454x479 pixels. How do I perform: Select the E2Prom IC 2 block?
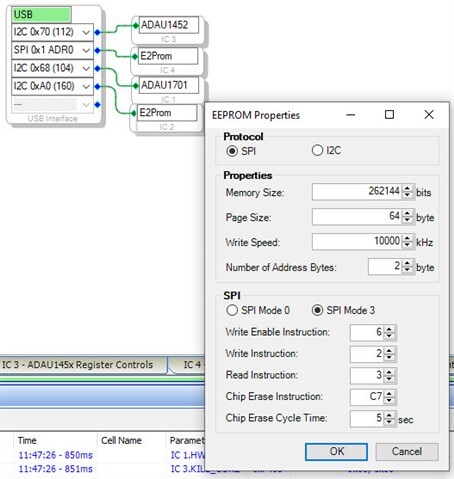pyautogui.click(x=167, y=118)
